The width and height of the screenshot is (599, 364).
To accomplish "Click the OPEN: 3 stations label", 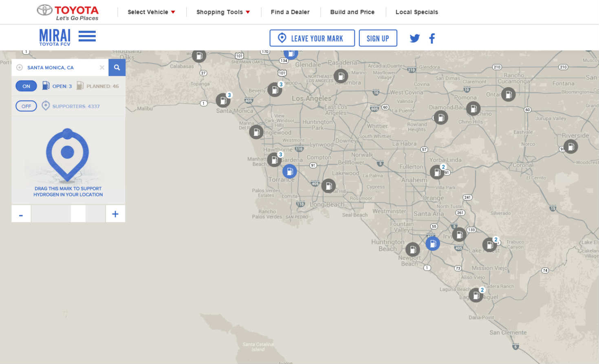I will [x=62, y=86].
